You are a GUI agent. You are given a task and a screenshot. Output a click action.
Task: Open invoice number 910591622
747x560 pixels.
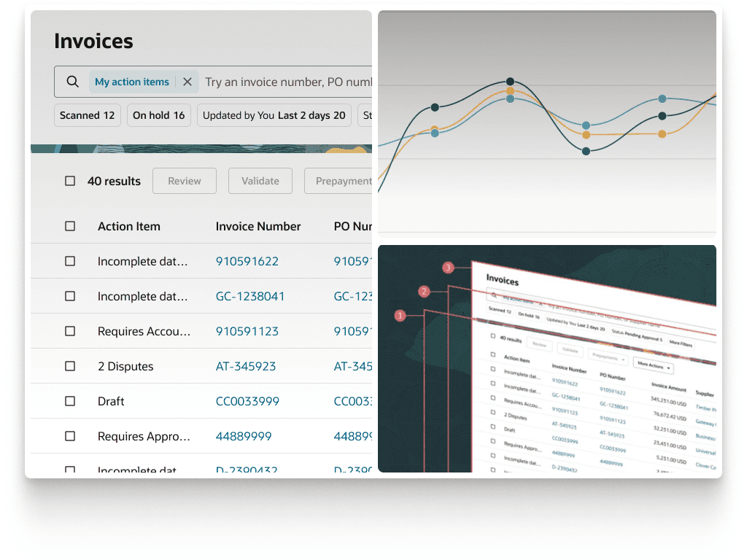click(x=247, y=261)
